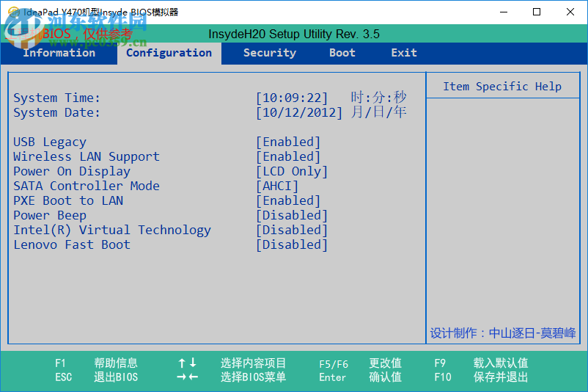
Task: Toggle Lenovo Fast Boot Disabled value
Action: pyautogui.click(x=292, y=244)
